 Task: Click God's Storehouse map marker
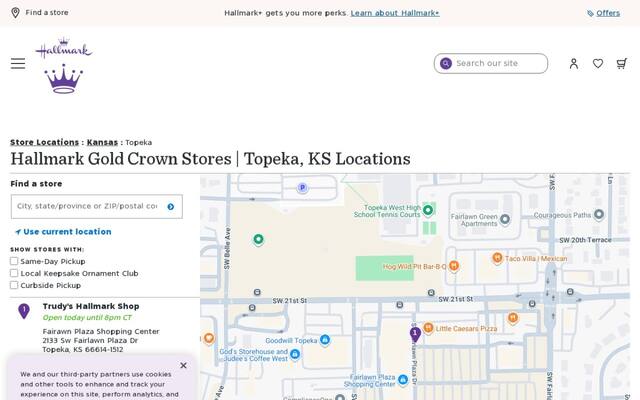(x=295, y=354)
